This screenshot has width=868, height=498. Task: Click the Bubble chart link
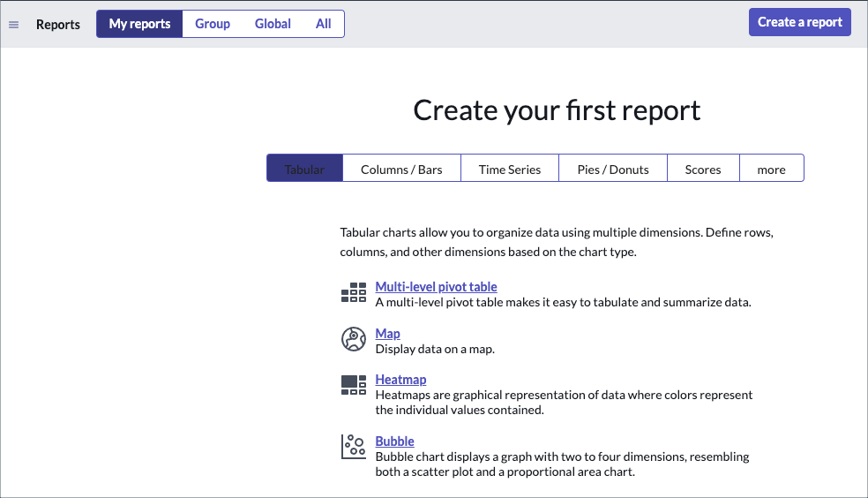(394, 441)
